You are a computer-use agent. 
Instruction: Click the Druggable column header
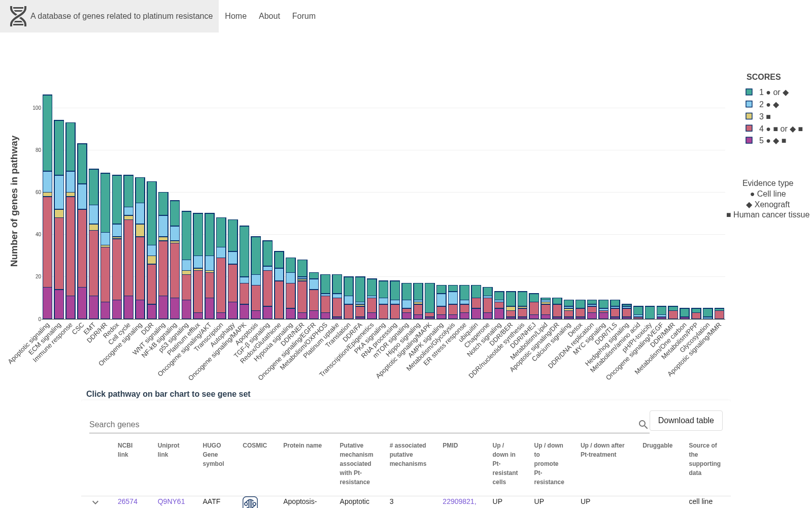point(657,446)
